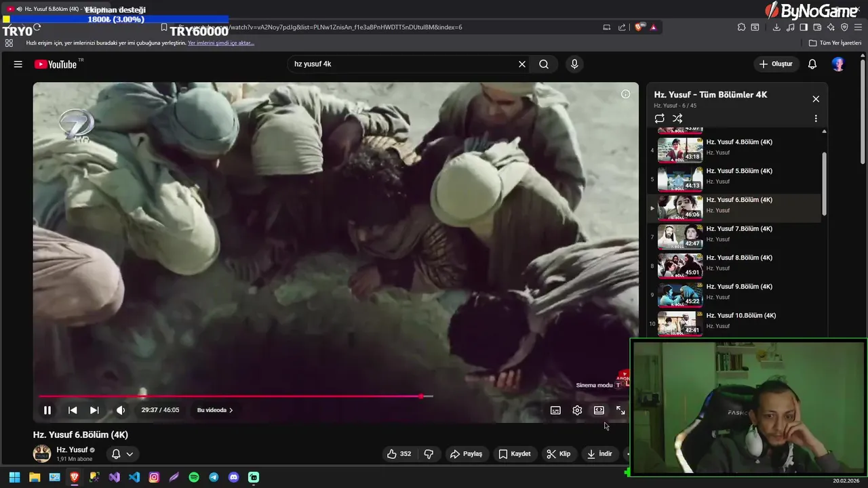The image size is (868, 488).
Task: Open Discord from taskbar
Action: [234, 477]
